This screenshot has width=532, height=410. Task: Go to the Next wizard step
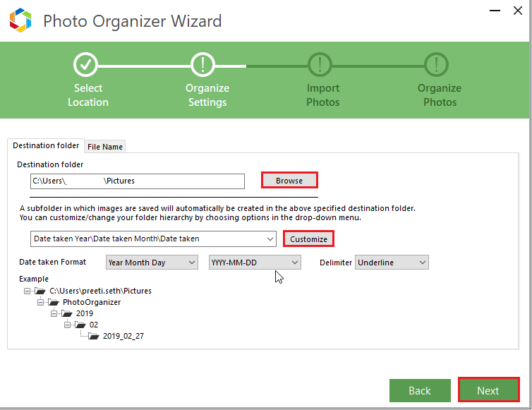(x=488, y=390)
